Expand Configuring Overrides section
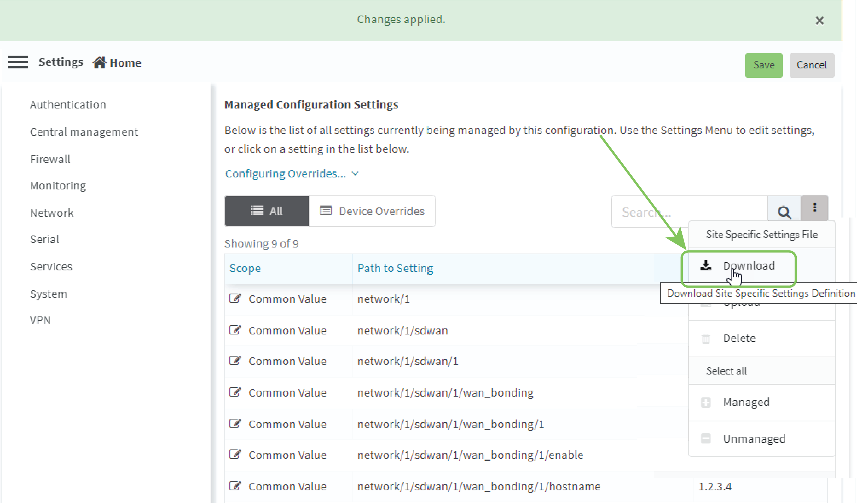 292,174
